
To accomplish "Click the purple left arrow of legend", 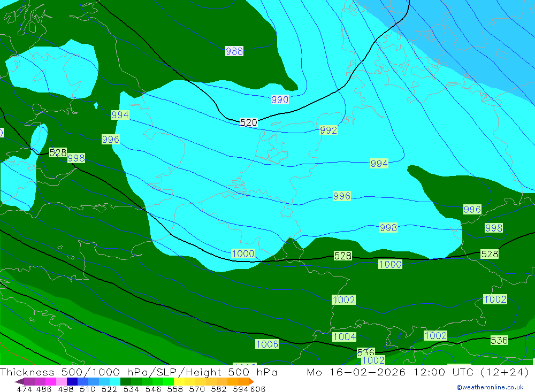I will (x=19, y=381).
